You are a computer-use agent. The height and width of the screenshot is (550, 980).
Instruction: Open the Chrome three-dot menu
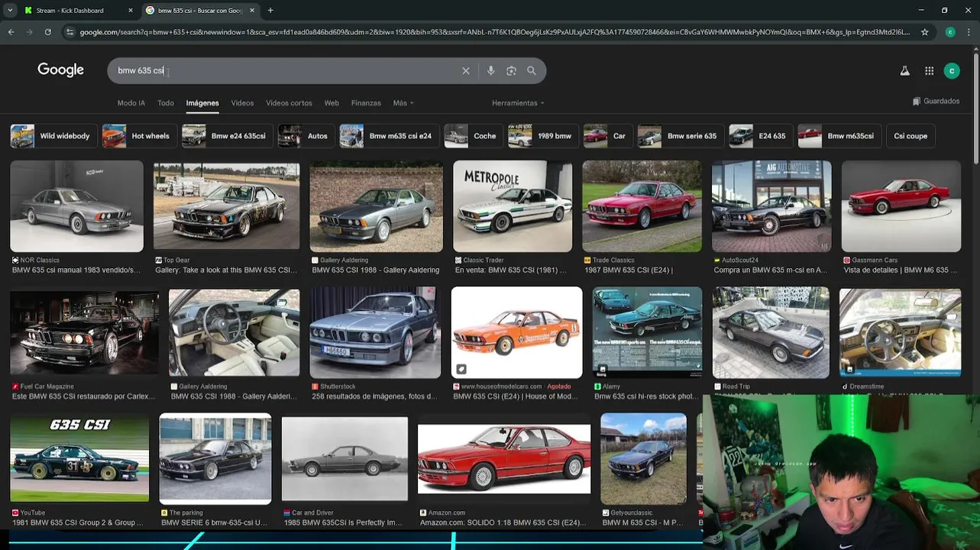(x=969, y=32)
